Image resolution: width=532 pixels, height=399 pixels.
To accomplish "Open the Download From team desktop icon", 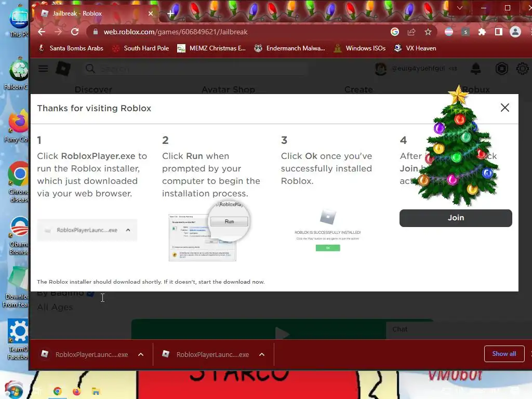I will [x=16, y=287].
